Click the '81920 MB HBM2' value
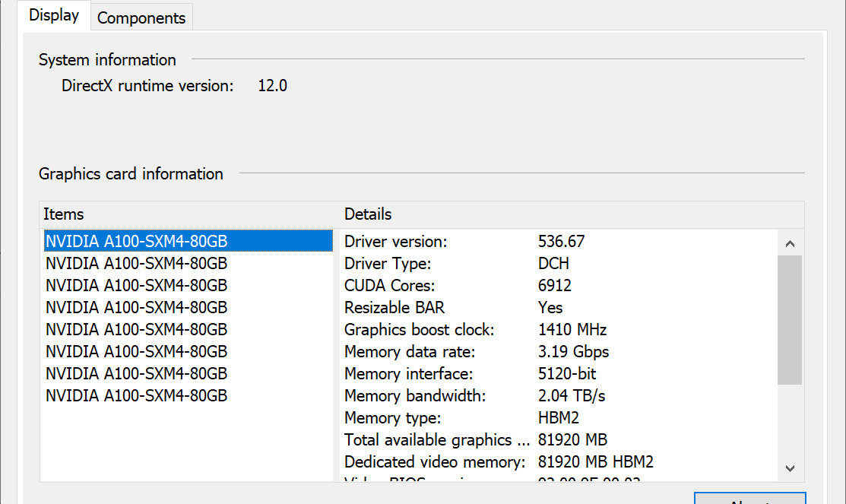Image resolution: width=846 pixels, height=504 pixels. [596, 462]
